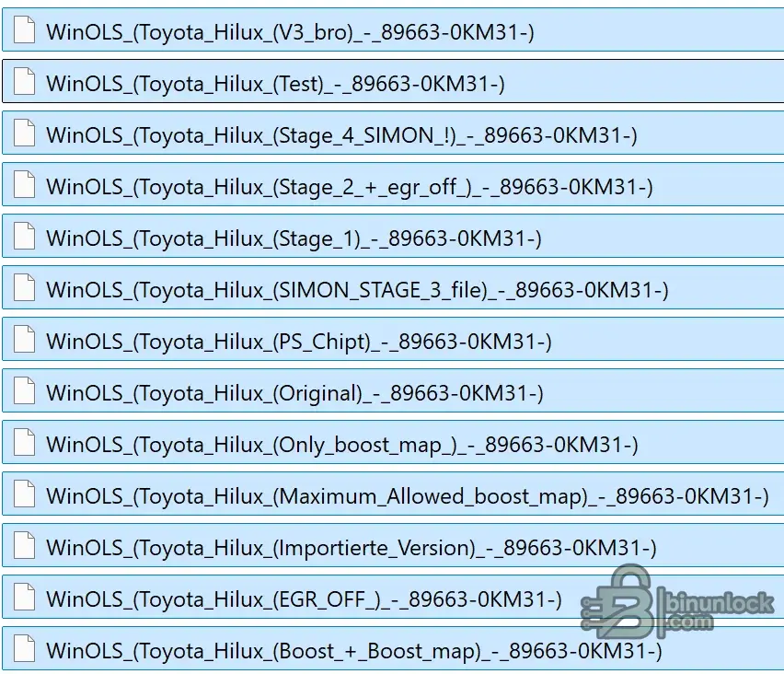The image size is (784, 674).
Task: Click the file icon beside Boost_+_Boost_map
Action: [x=24, y=648]
